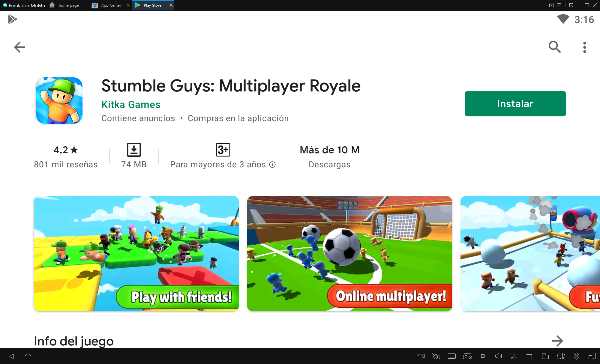Screen dimensions: 600x364
Task: Open the snowy cannon screenshot
Action: pyautogui.click(x=530, y=254)
